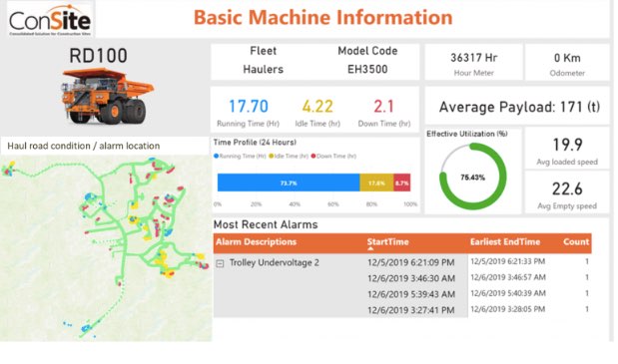Click the blue Running Time legend dot
Screen dimensions: 618x364
coord(216,157)
